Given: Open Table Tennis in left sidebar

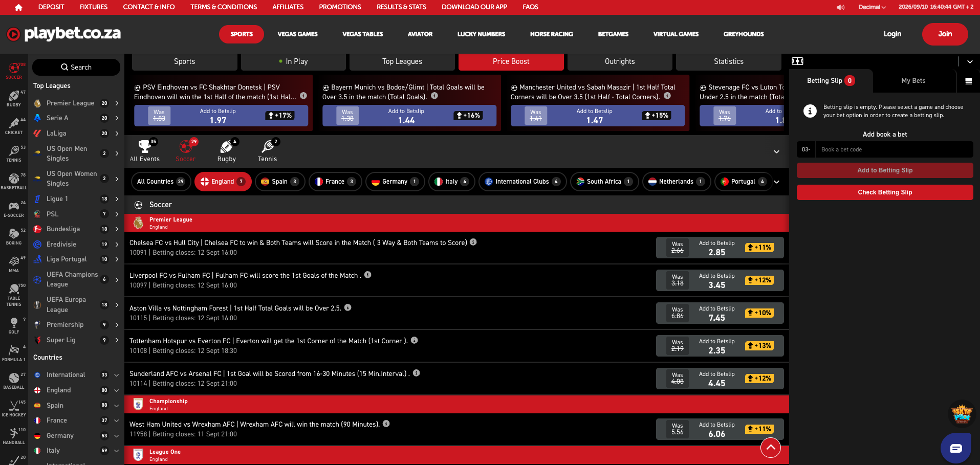Looking at the screenshot, I should (x=14, y=295).
